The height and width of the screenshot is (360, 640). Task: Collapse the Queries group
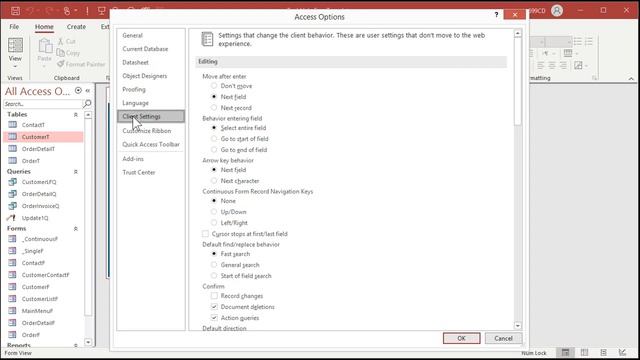76,172
